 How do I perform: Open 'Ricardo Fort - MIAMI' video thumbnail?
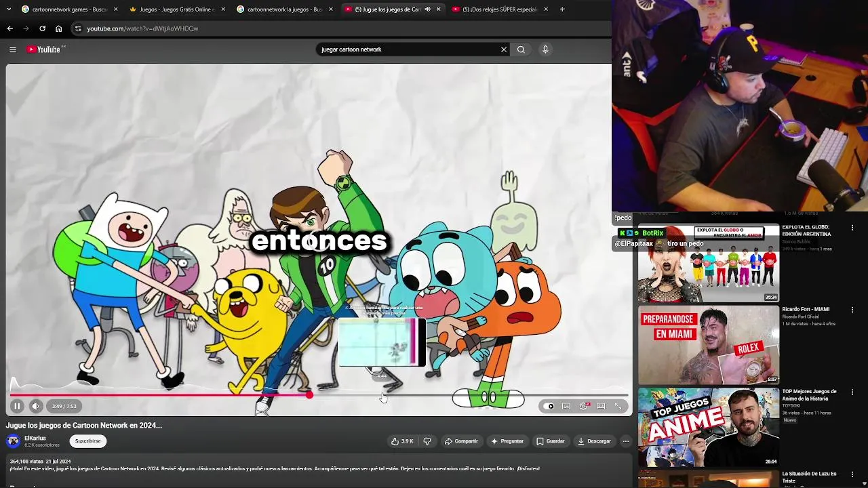pos(708,345)
